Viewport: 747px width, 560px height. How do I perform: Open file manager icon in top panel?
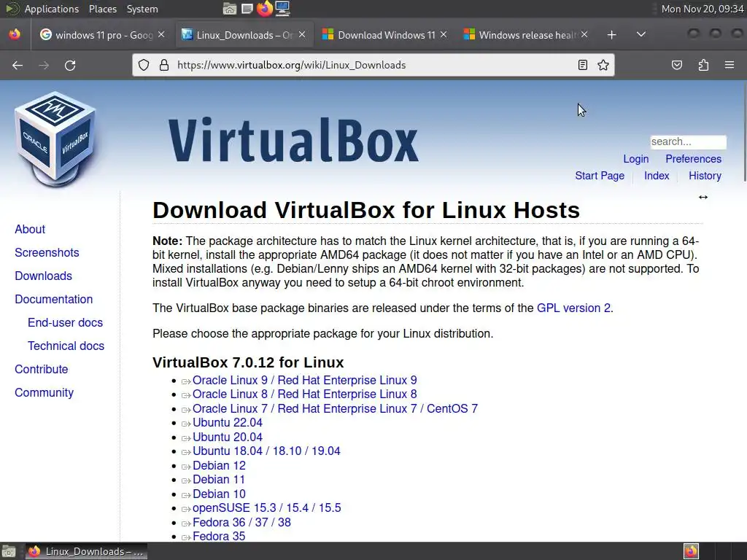coord(230,9)
